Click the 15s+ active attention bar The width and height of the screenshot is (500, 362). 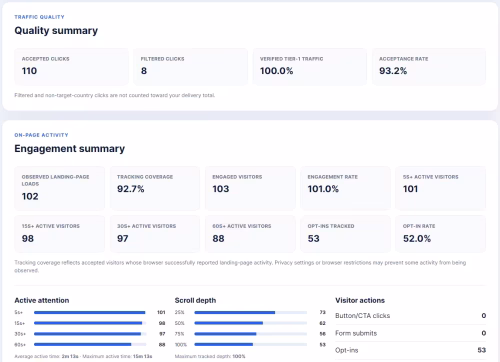point(90,323)
